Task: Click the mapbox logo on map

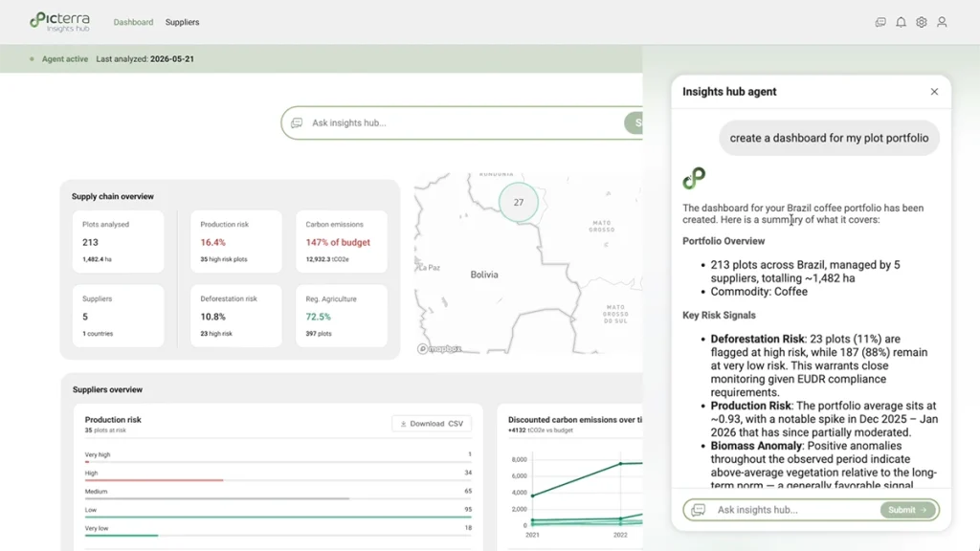Action: point(439,348)
